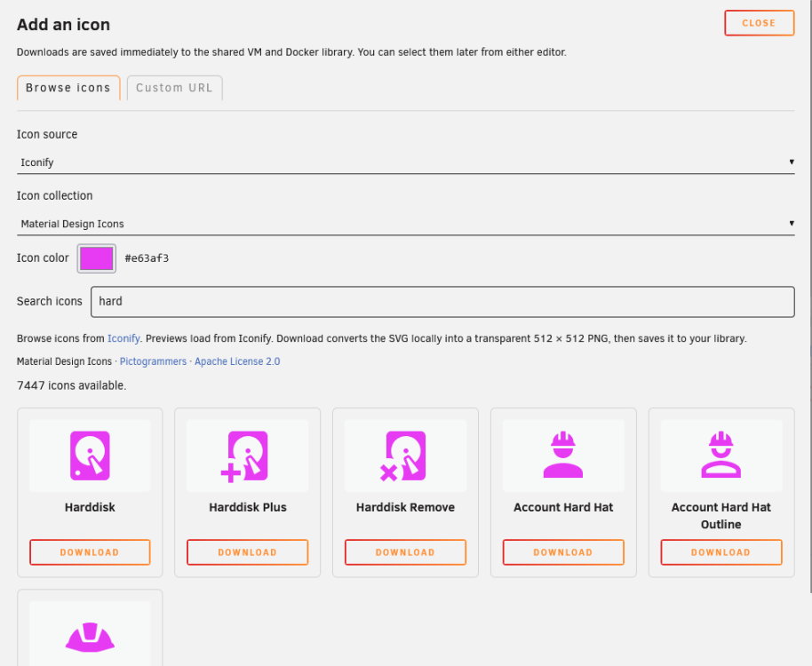Viewport: 812px width, 666px height.
Task: Focus the Search icons field
Action: [x=442, y=302]
